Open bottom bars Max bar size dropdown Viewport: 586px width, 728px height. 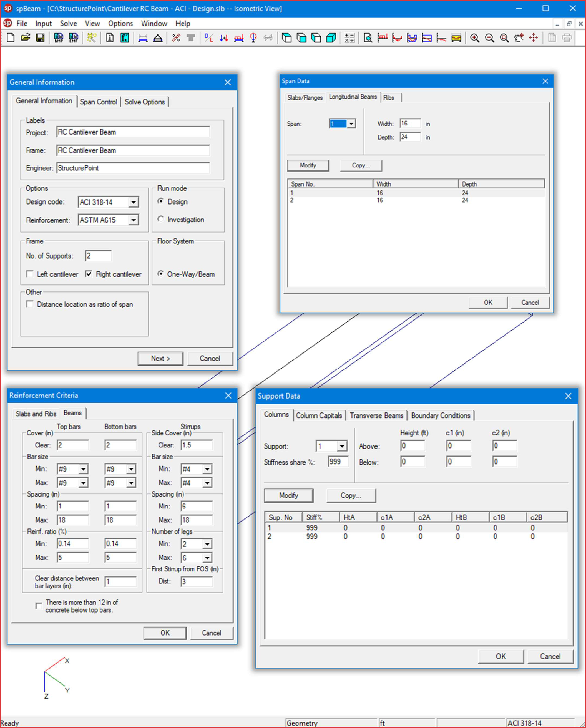point(131,483)
